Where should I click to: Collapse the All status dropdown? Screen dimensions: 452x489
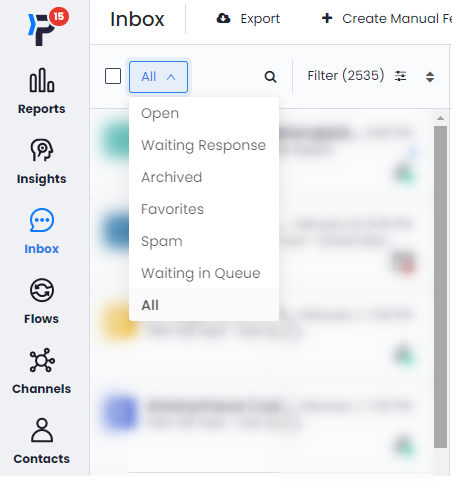158,77
